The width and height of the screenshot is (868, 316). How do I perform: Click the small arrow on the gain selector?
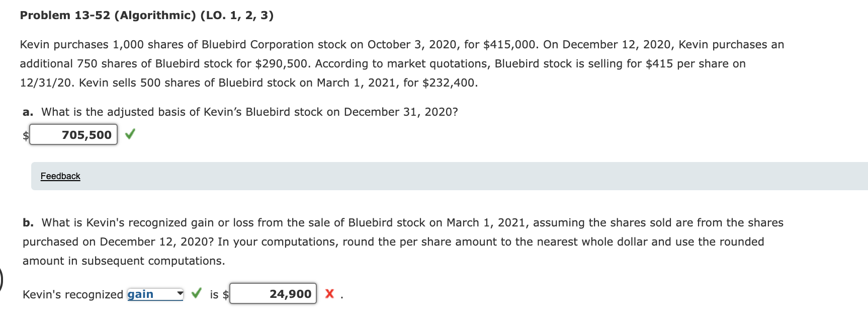point(180,293)
